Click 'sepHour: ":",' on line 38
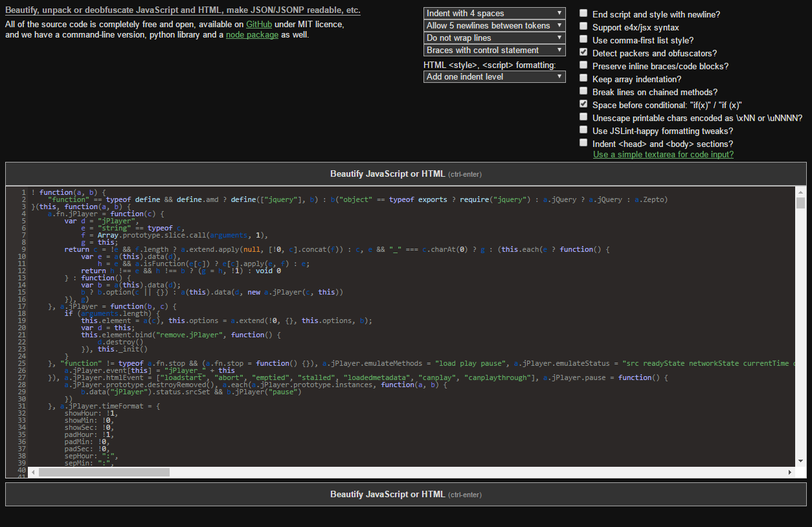 pyautogui.click(x=91, y=456)
